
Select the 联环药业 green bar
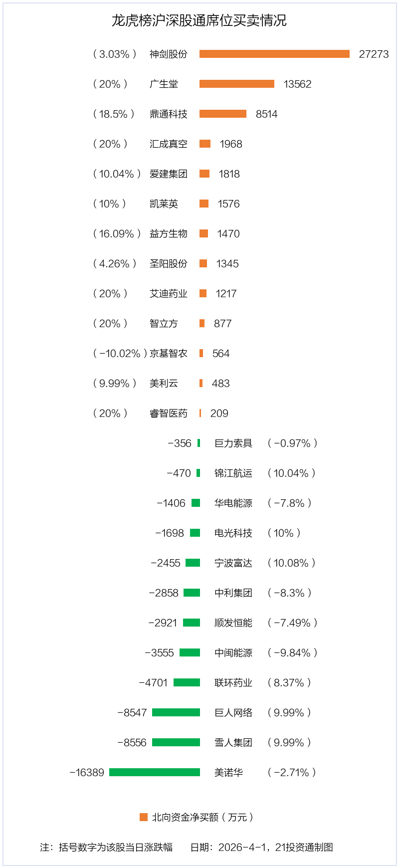[x=187, y=682]
